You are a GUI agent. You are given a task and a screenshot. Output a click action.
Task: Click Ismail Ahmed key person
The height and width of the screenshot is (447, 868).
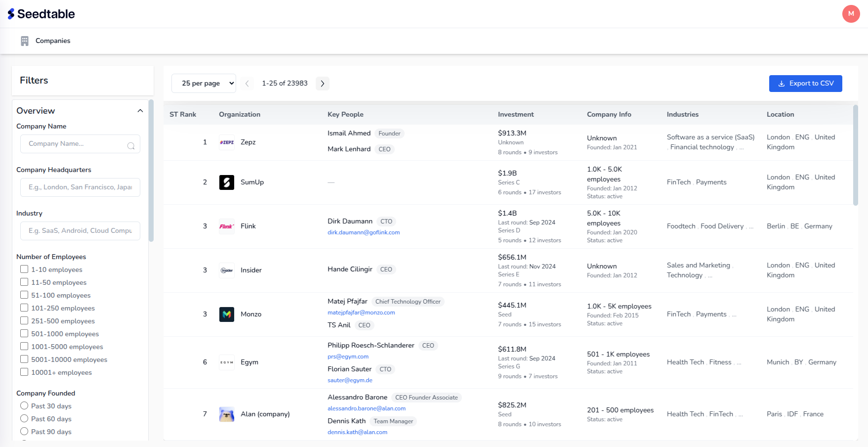click(x=349, y=134)
